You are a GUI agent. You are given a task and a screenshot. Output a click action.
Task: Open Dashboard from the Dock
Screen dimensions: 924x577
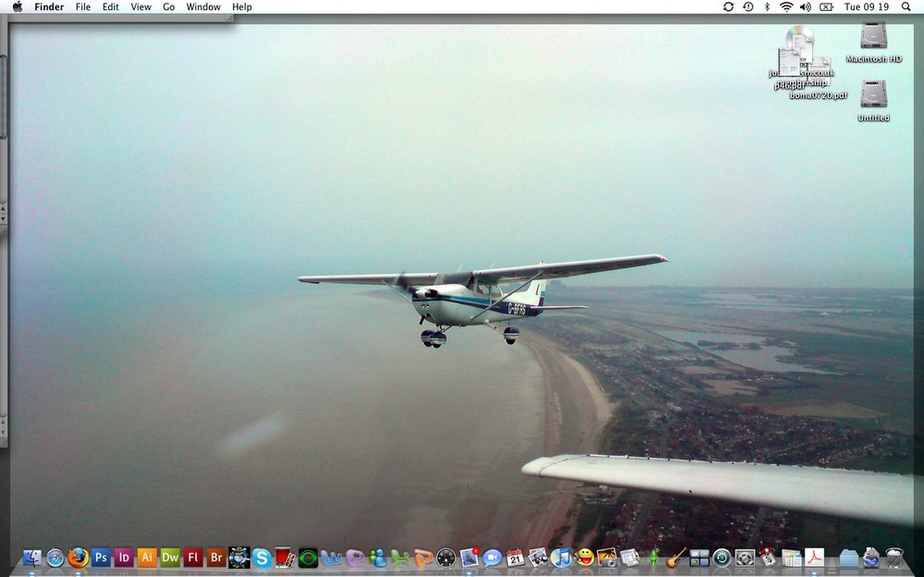pos(446,557)
